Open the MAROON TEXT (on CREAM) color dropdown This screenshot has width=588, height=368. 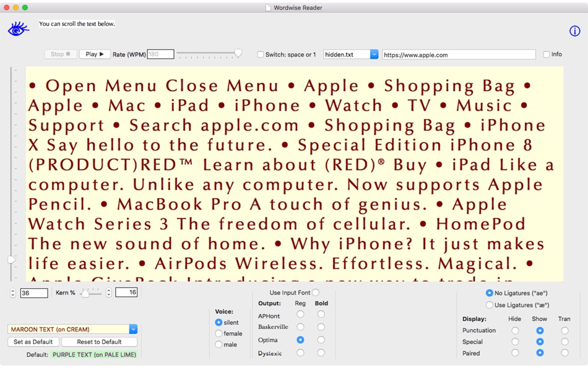[x=72, y=330]
